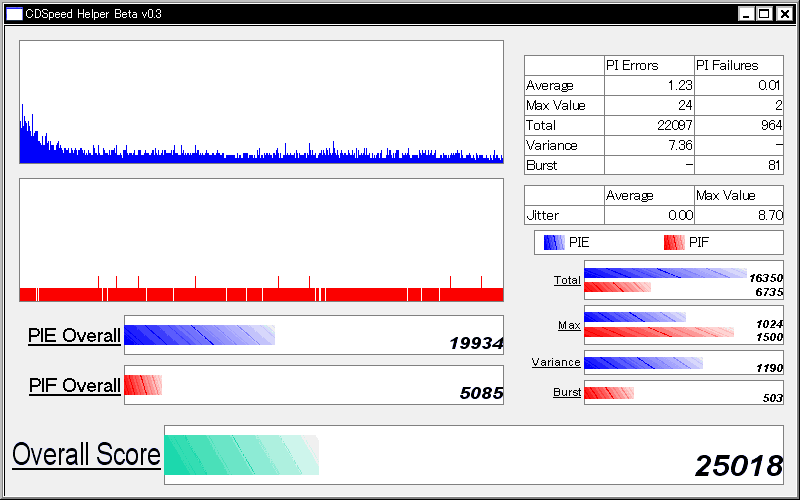This screenshot has width=800, height=500.
Task: Click the blue Max PIE bar
Action: (x=635, y=317)
